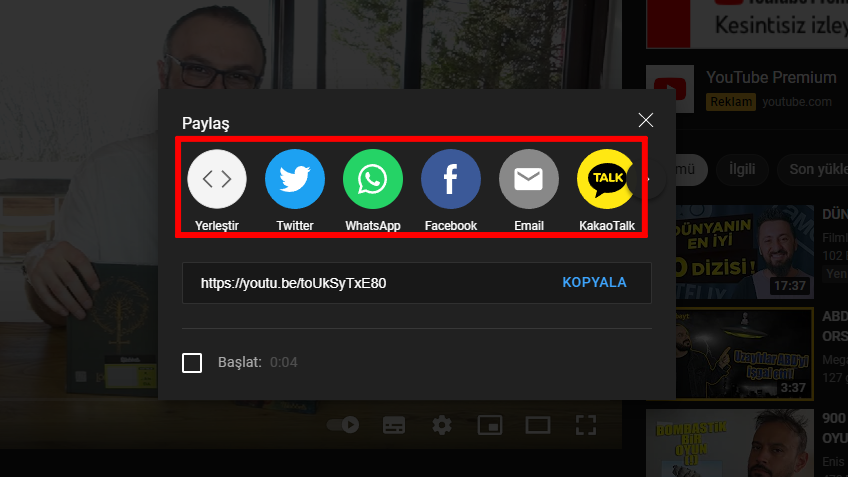Viewport: 848px width, 477px height.
Task: Switch to miniplayer mode
Action: click(x=490, y=425)
